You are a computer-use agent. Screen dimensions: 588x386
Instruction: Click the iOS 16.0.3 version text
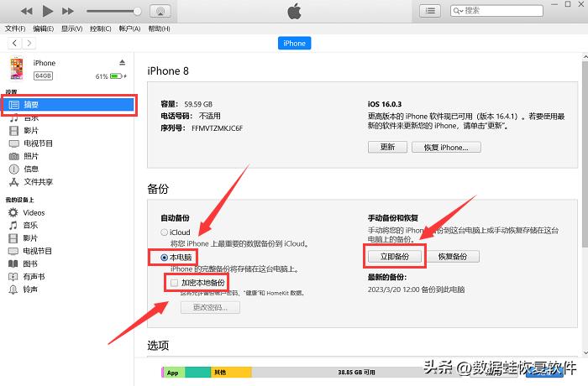click(x=385, y=104)
